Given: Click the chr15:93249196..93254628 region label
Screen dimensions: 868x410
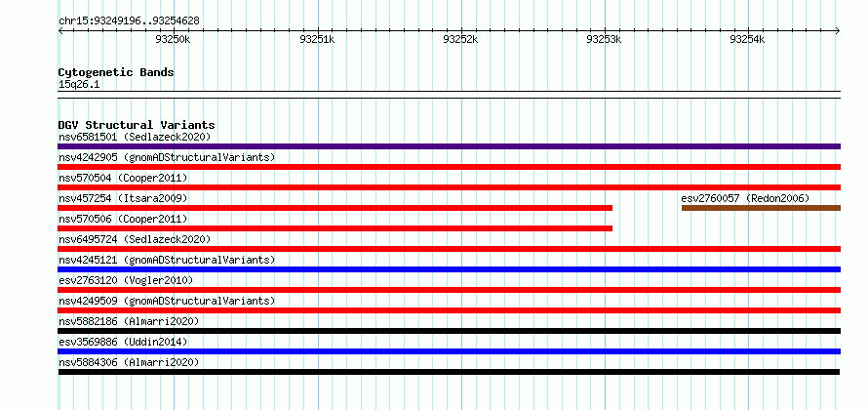Looking at the screenshot, I should point(129,21).
